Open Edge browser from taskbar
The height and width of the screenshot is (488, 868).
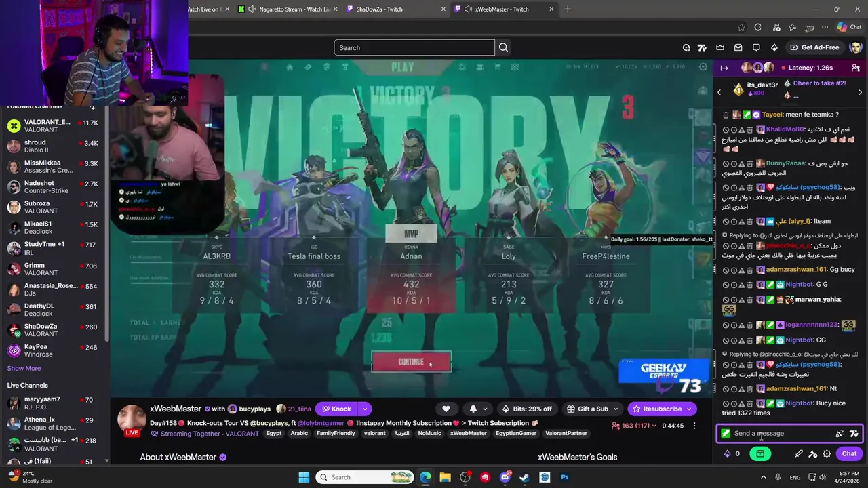click(x=425, y=477)
